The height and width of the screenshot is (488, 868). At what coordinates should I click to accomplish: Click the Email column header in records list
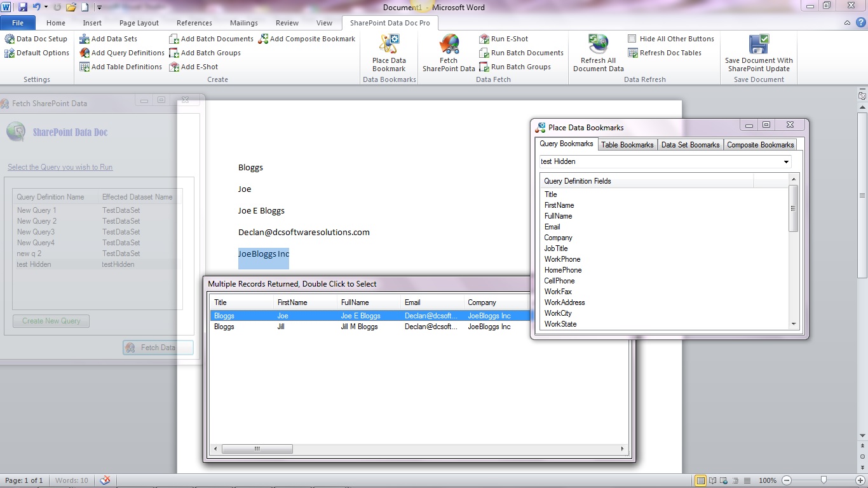(x=432, y=302)
